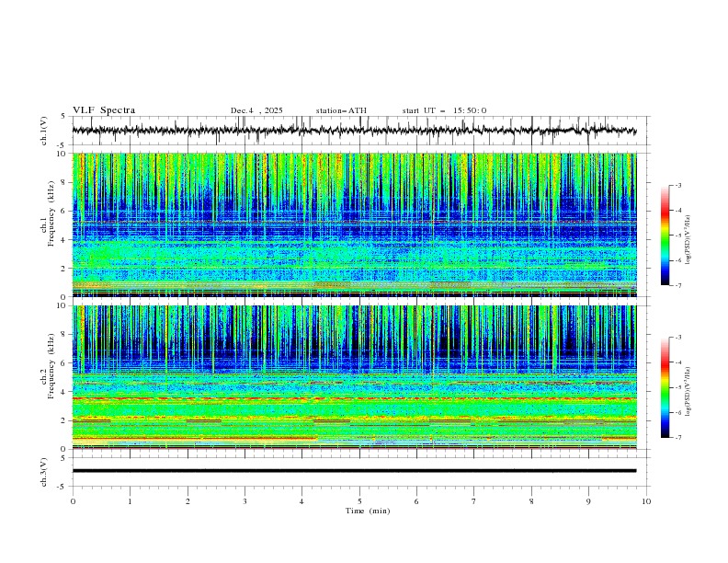
Task: Click the "-3" tick on ch.2 colorbar
Action: tap(678, 338)
